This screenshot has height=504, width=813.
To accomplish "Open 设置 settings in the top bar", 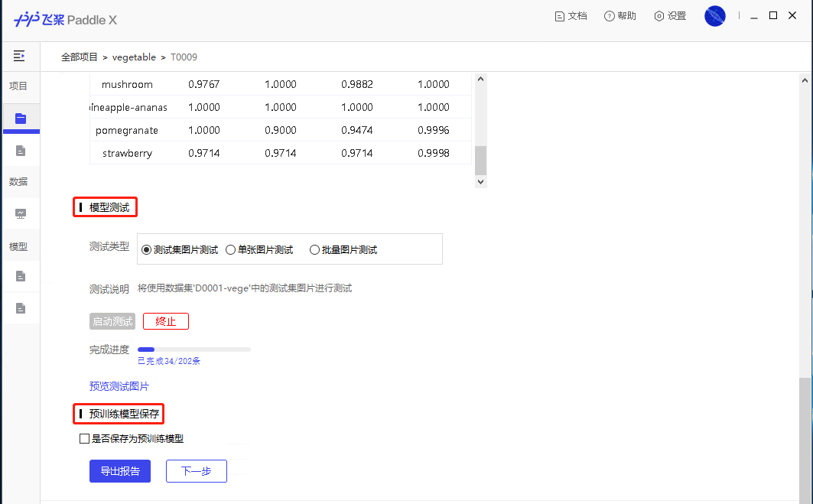I will 670,16.
